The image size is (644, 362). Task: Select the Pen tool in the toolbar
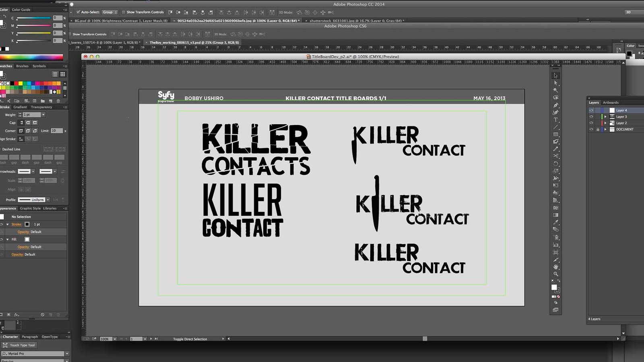(556, 105)
